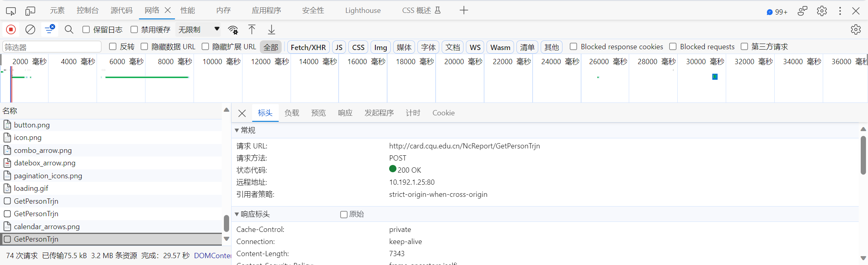Image resolution: width=868 pixels, height=265 pixels.
Task: Switch to 负载 details tab
Action: pyautogui.click(x=292, y=113)
